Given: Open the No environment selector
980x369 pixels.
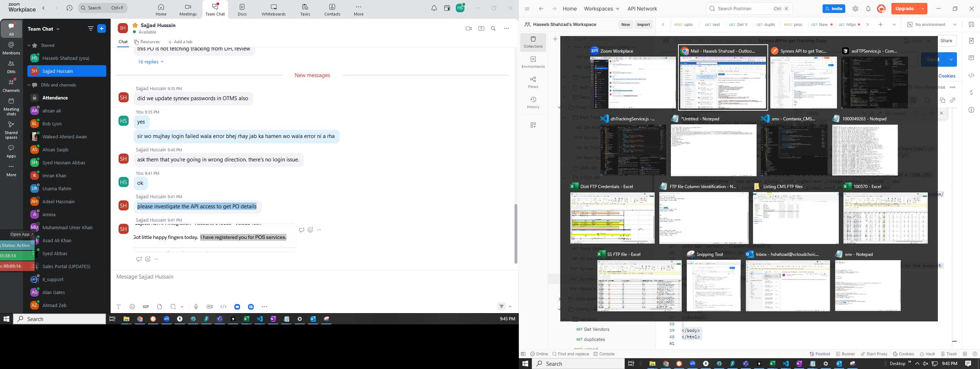Looking at the screenshot, I should pos(932,25).
